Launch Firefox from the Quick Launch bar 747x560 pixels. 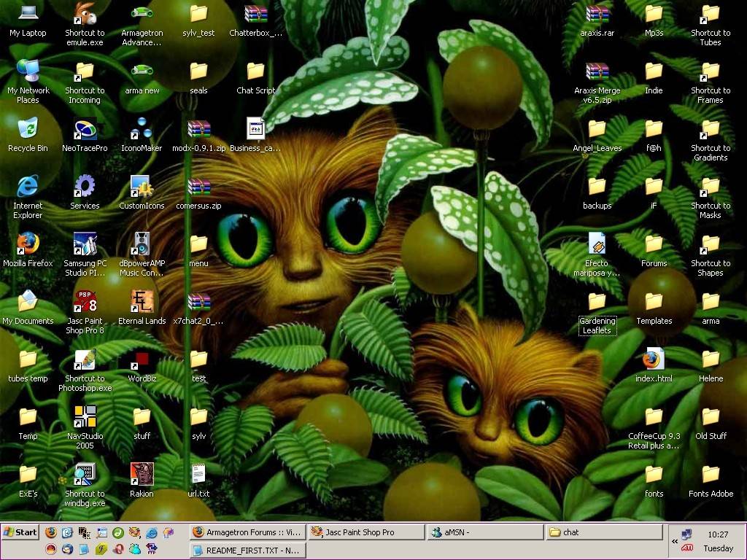click(50, 532)
